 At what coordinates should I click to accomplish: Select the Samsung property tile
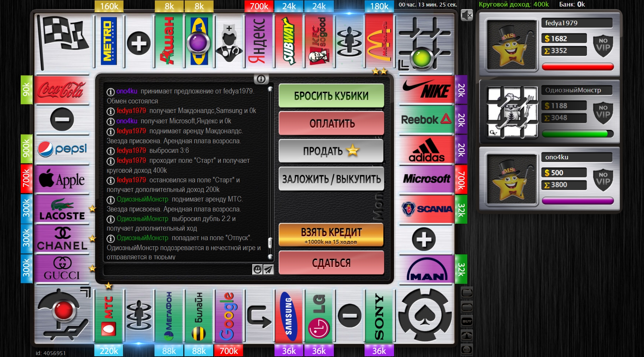click(289, 316)
